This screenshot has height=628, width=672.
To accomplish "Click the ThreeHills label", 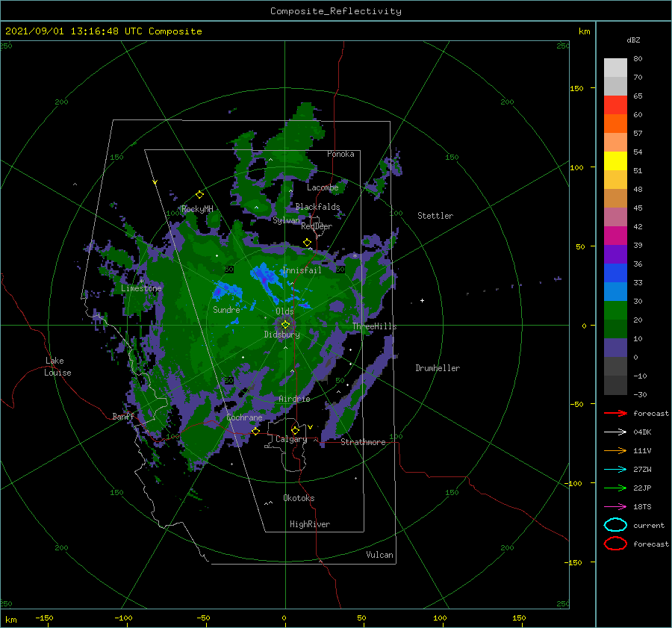I will pyautogui.click(x=375, y=326).
